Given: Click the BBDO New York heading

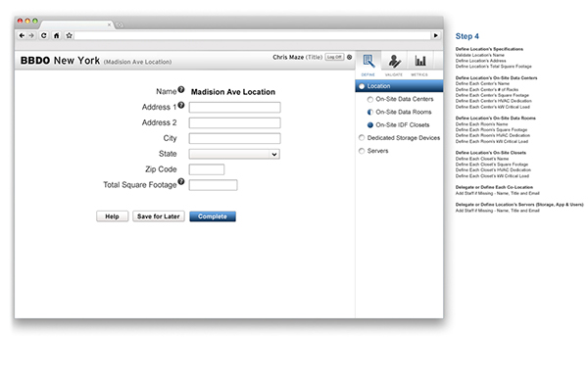Looking at the screenshot, I should [60, 61].
